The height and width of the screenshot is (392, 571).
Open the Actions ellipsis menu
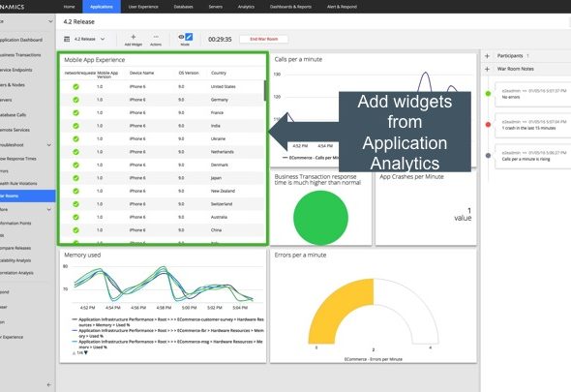(x=156, y=37)
